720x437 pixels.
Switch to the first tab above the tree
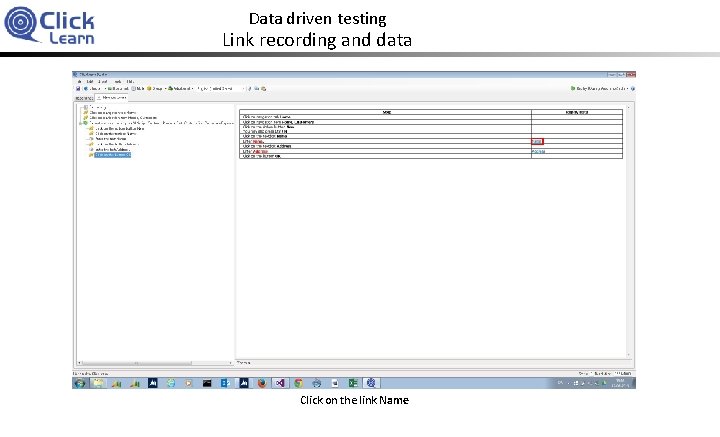pyautogui.click(x=84, y=98)
